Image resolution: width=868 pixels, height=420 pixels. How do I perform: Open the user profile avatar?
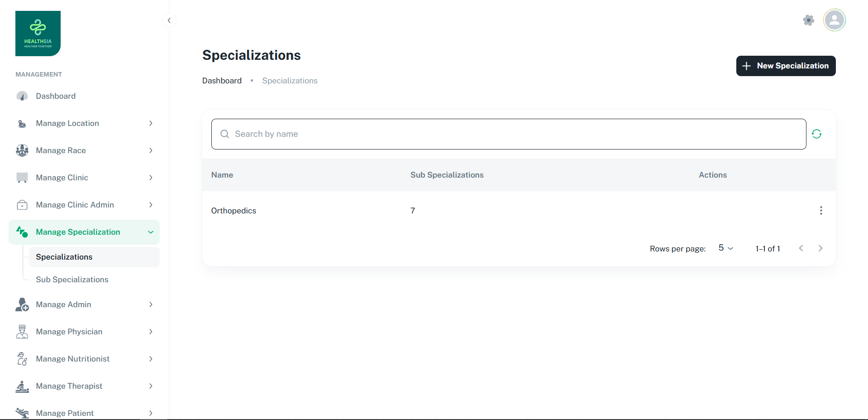coord(834,20)
